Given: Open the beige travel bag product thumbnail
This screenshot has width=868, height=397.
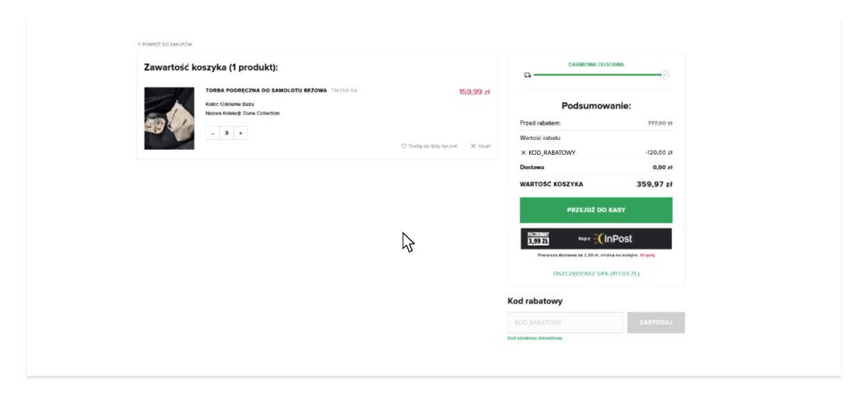Looking at the screenshot, I should point(169,118).
